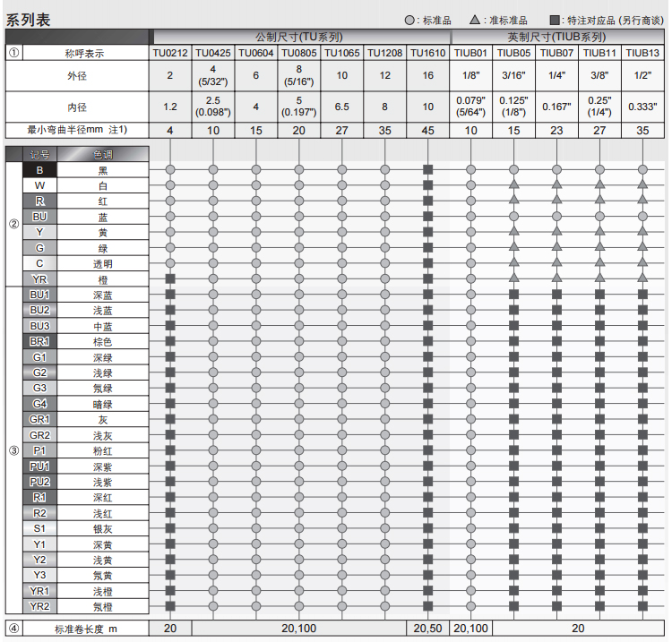Click the circled number 1 marker

click(x=14, y=53)
